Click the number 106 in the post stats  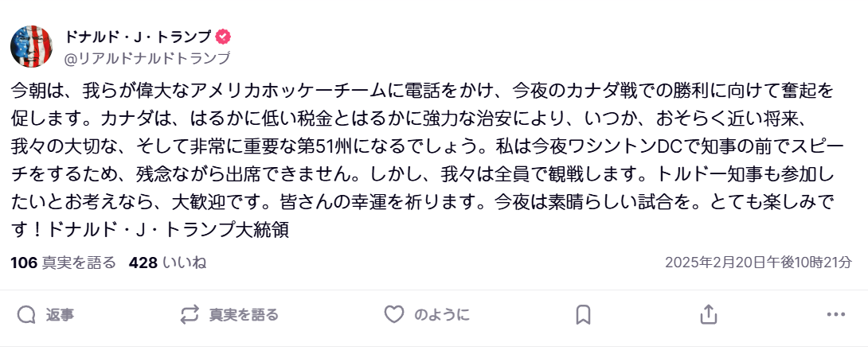(x=24, y=263)
